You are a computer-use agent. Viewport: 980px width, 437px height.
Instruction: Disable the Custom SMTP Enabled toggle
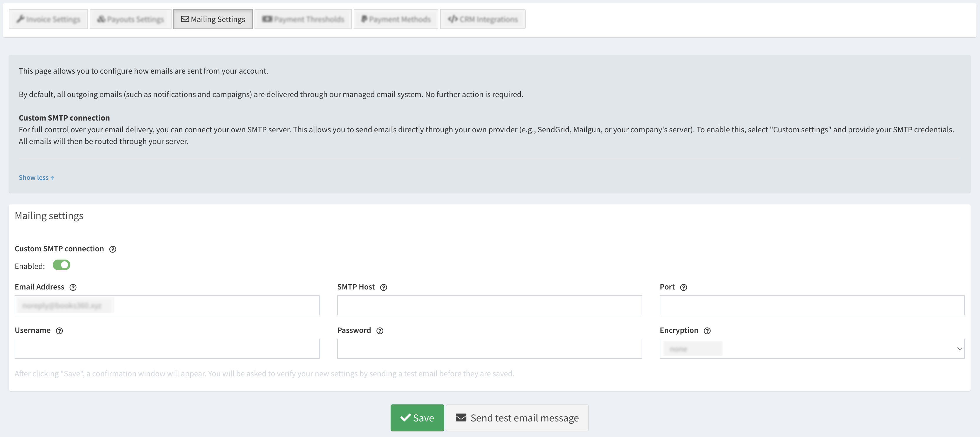61,265
